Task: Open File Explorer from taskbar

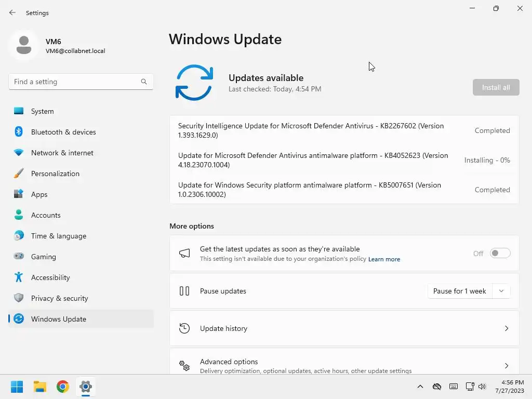Action: (x=39, y=387)
